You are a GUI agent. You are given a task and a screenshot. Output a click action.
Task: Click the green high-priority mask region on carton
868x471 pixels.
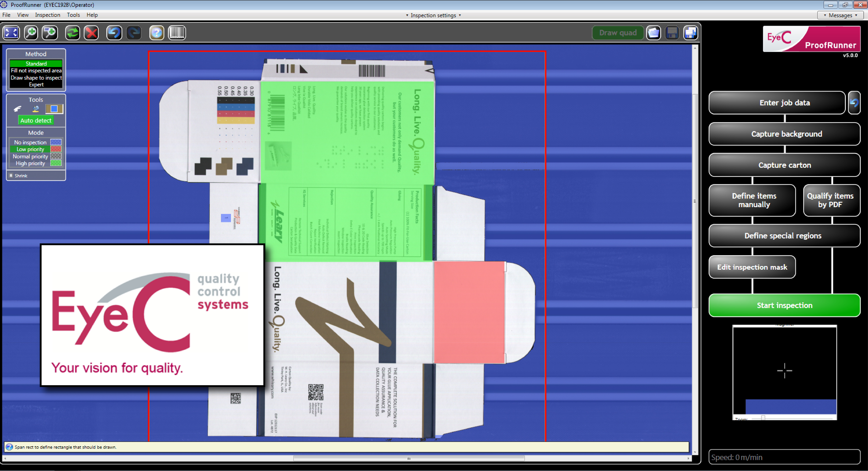347,172
